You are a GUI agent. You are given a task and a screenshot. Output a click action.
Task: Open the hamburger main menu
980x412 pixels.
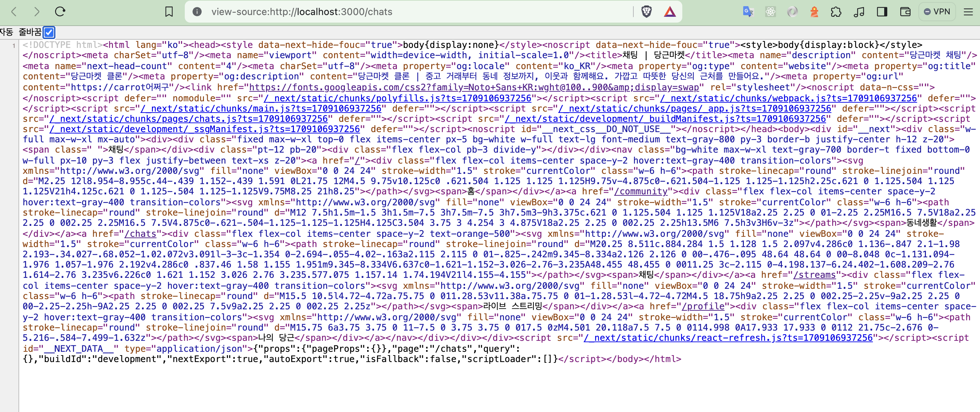pyautogui.click(x=968, y=12)
